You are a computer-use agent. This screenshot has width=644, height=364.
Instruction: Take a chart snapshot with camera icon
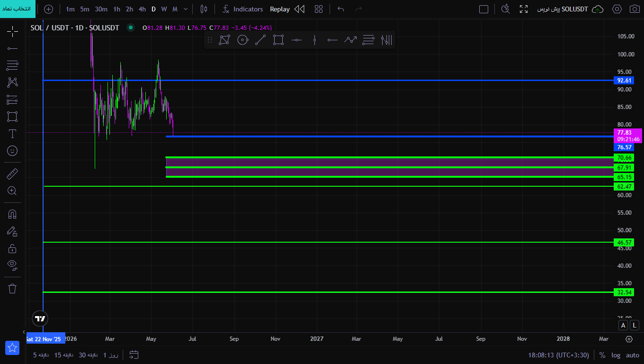635,9
